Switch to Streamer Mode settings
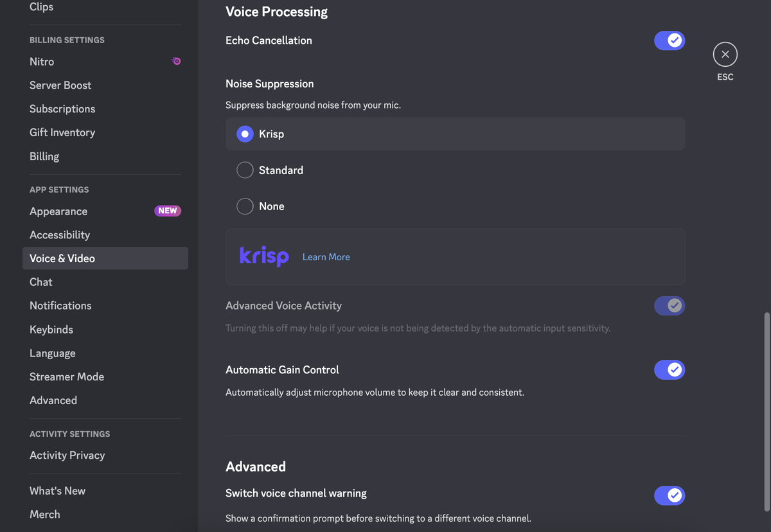Image resolution: width=771 pixels, height=532 pixels. [67, 377]
